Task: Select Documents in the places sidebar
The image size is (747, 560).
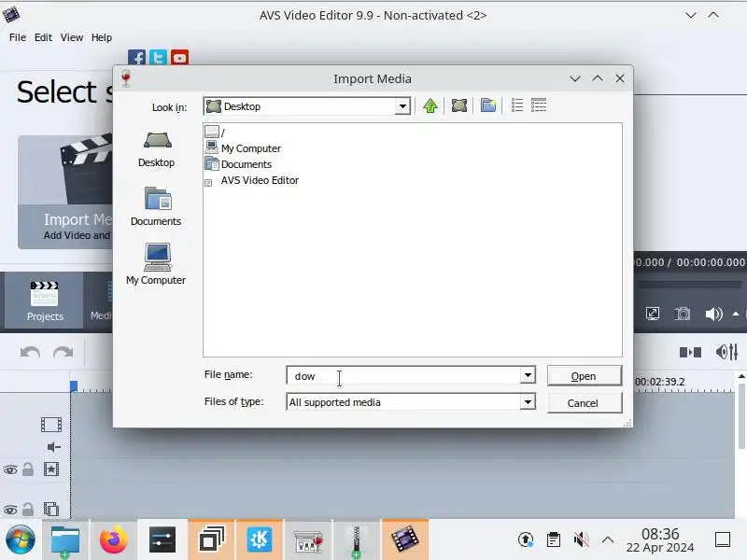Action: coord(156,206)
